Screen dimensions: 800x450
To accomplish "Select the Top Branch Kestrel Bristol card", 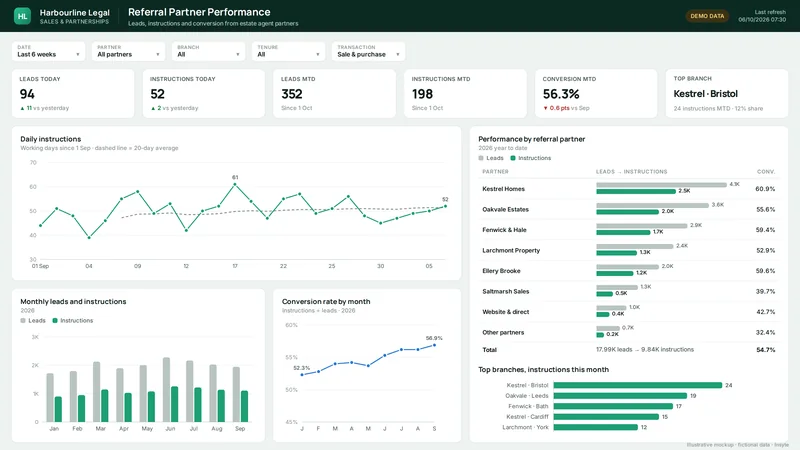I will coord(727,93).
